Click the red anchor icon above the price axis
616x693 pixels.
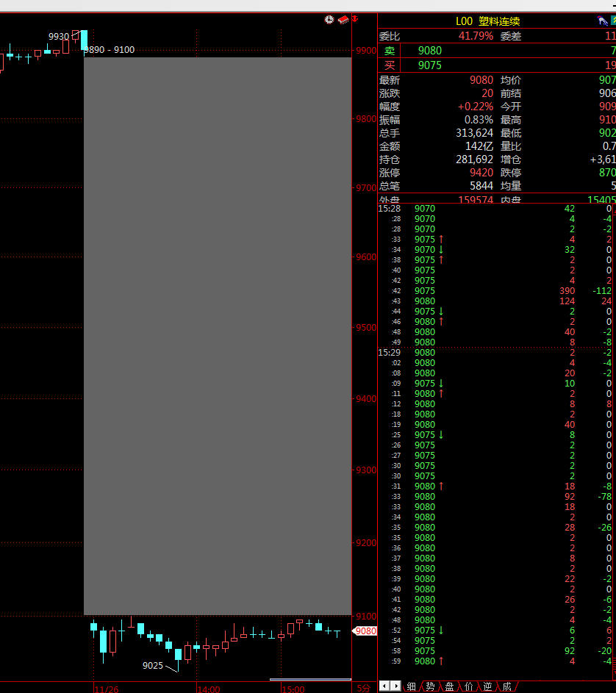354,18
